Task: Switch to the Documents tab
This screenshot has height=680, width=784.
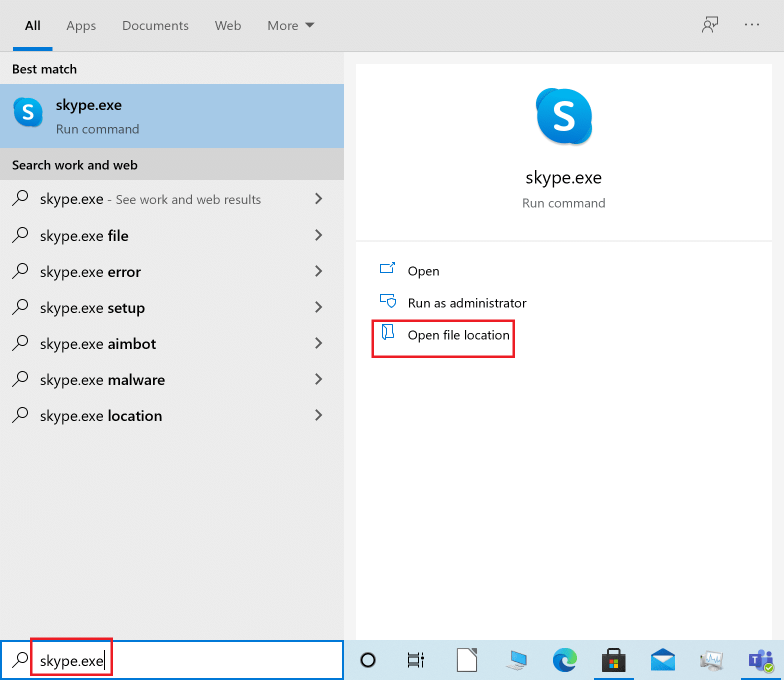Action: (155, 25)
